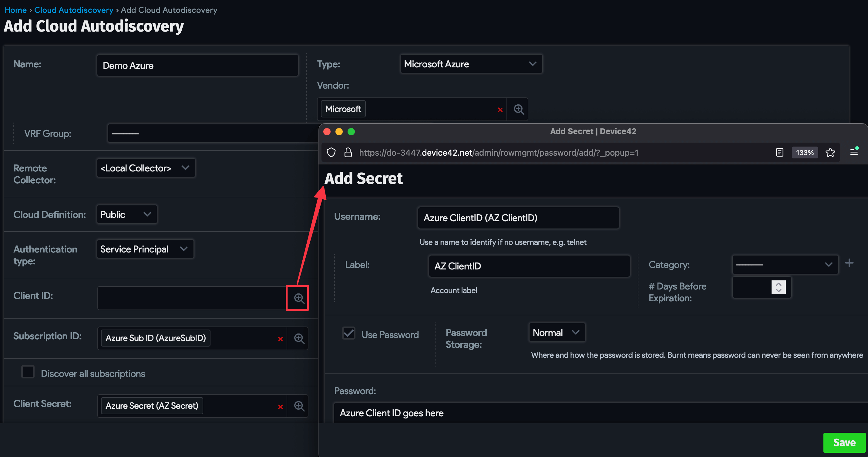Click the highlighted Client ID magnifier icon
This screenshot has width=868, height=457.
coord(298,298)
